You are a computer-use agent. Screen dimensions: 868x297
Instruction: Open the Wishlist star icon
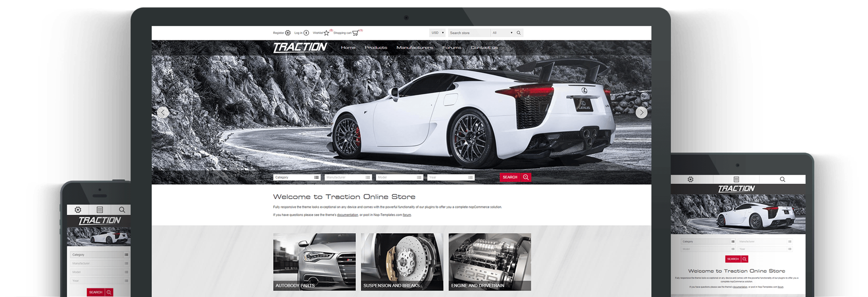pyautogui.click(x=326, y=32)
